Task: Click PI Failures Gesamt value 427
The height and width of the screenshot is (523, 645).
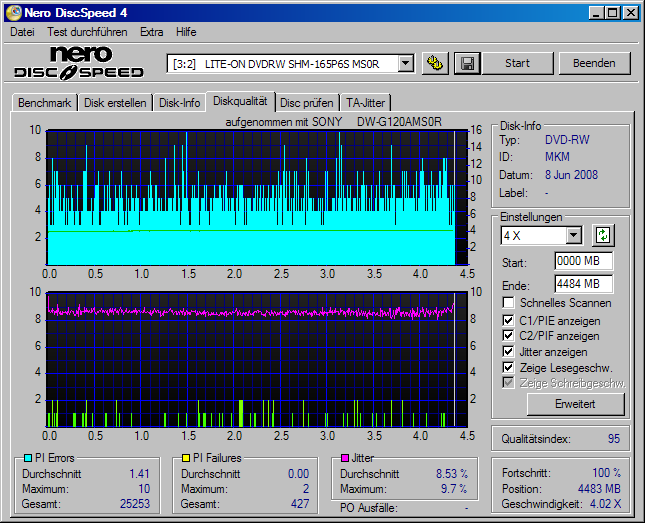Action: [x=300, y=504]
